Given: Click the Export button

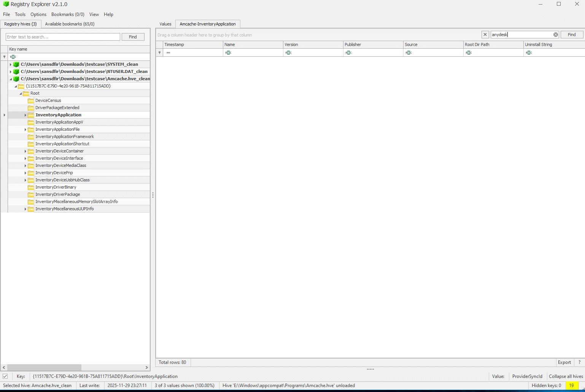Looking at the screenshot, I should pos(564,362).
